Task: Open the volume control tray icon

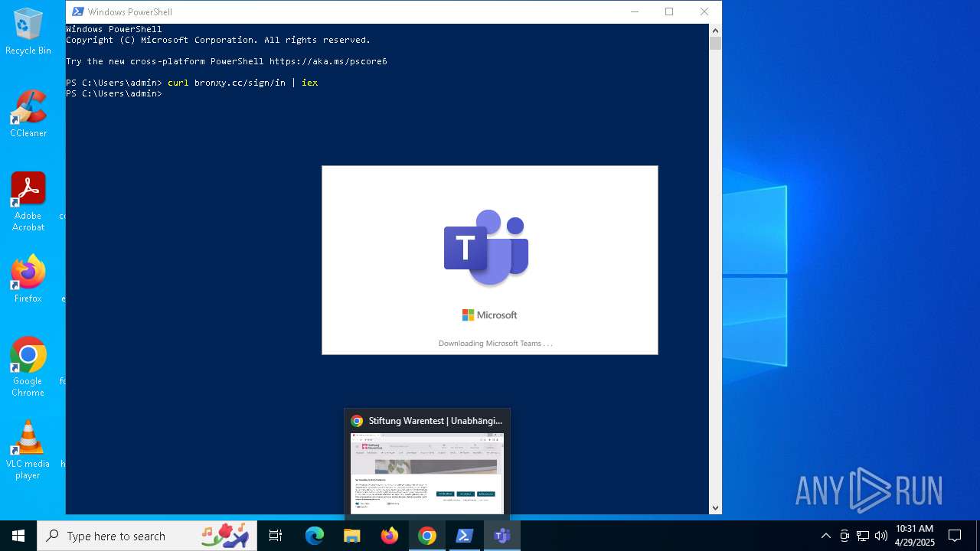Action: [x=881, y=536]
